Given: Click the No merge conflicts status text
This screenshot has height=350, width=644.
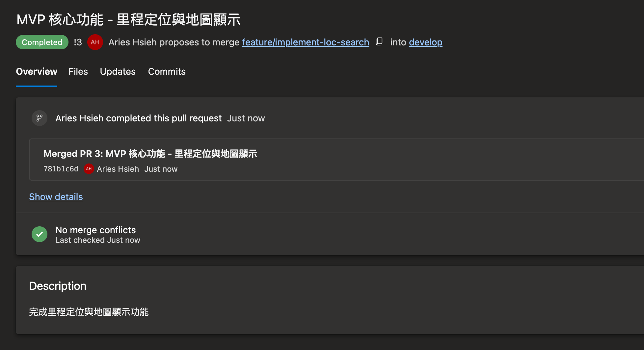Looking at the screenshot, I should click(95, 230).
